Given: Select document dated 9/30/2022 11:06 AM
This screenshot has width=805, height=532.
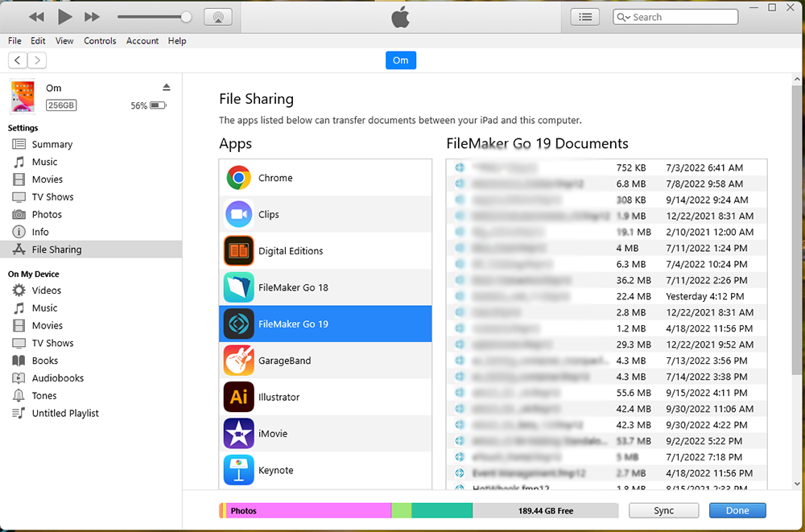Looking at the screenshot, I should (607, 409).
